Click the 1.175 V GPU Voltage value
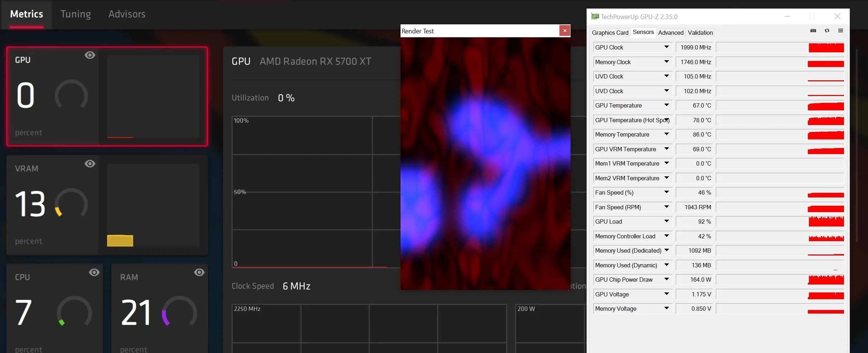 pyautogui.click(x=694, y=294)
